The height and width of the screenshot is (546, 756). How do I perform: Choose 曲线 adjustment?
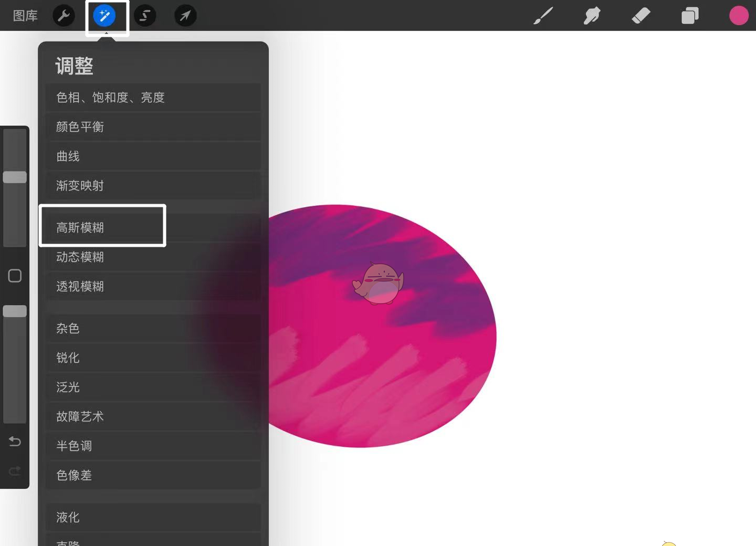click(x=153, y=156)
